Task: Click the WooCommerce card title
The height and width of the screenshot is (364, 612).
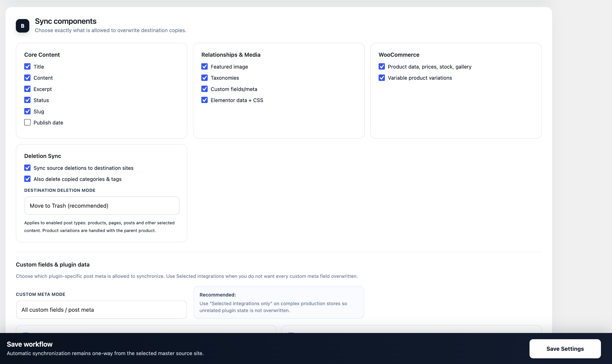Action: 399,55
